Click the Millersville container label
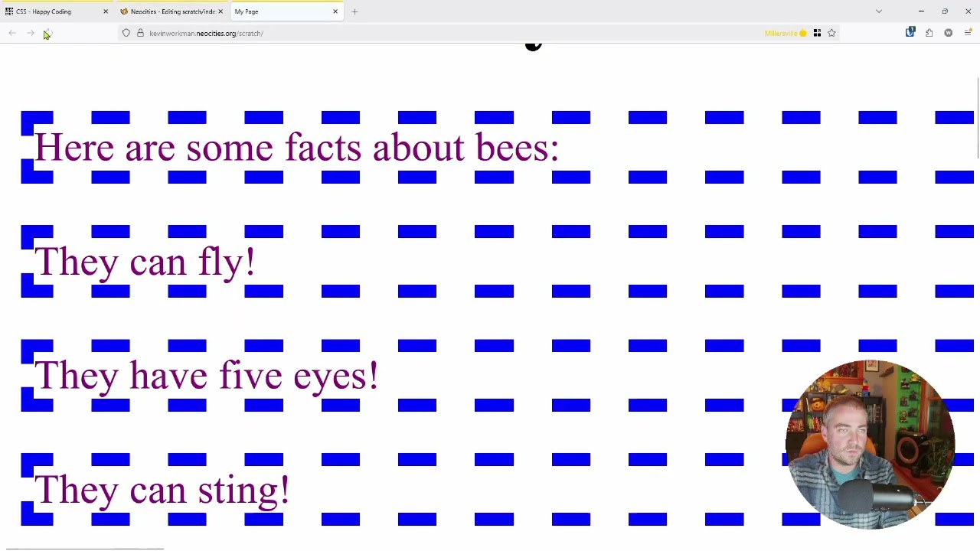980x551 pixels. [x=786, y=33]
